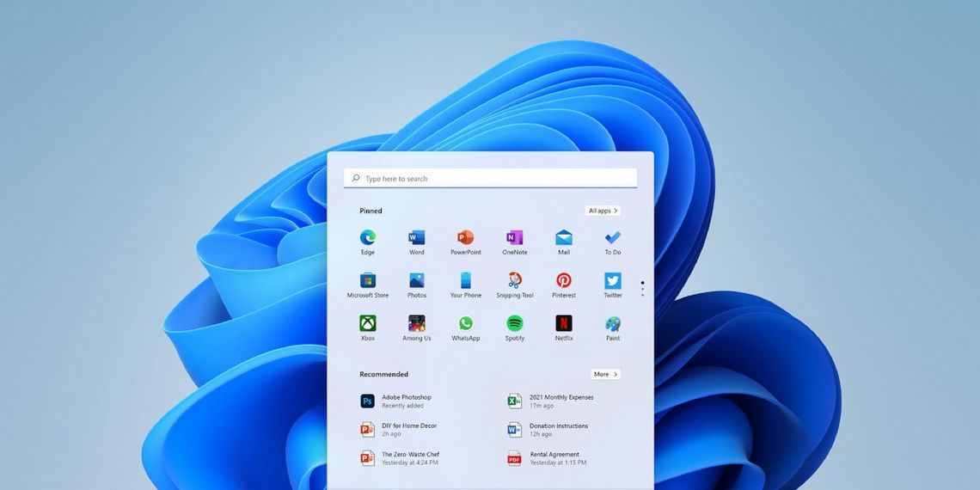Launch the Xbox app
Image resolution: width=980 pixels, height=490 pixels.
pos(368,328)
